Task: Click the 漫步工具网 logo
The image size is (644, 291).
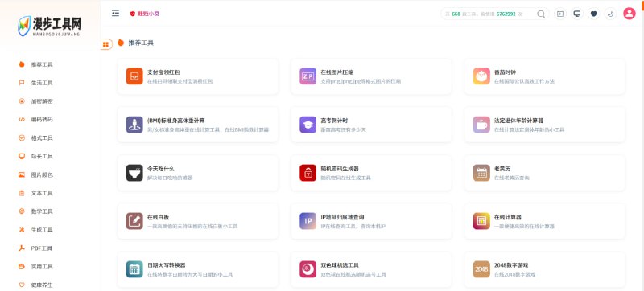Action: pyautogui.click(x=49, y=26)
